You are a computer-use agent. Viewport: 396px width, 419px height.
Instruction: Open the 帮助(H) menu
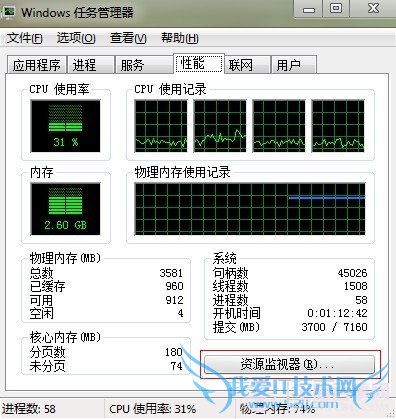180,38
